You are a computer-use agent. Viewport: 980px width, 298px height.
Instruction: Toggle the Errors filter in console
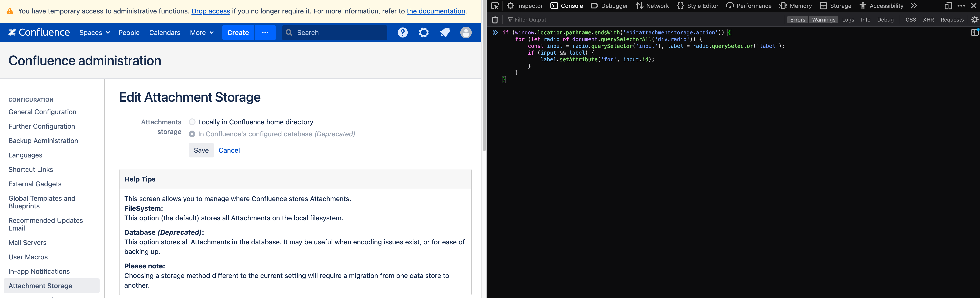coord(797,20)
